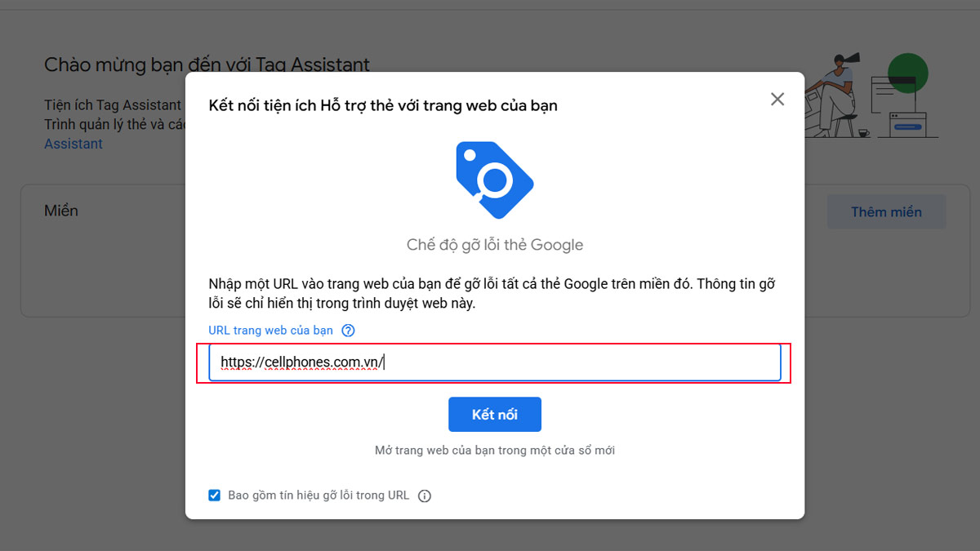Click the blue Google tag logo icon

pos(494,181)
